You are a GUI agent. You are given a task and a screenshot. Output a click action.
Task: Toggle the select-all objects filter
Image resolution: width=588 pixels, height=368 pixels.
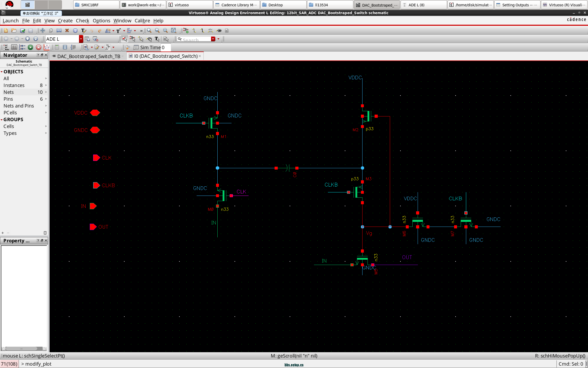click(124, 39)
